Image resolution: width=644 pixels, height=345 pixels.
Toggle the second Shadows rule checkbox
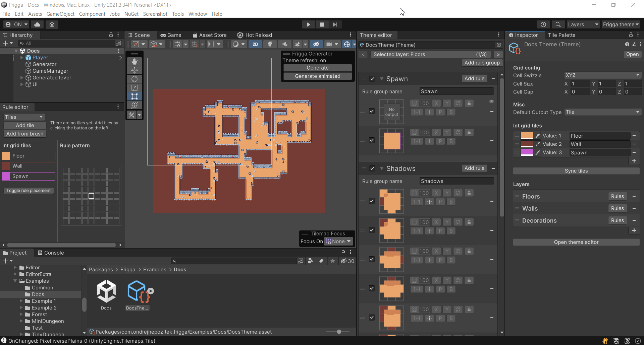(372, 230)
